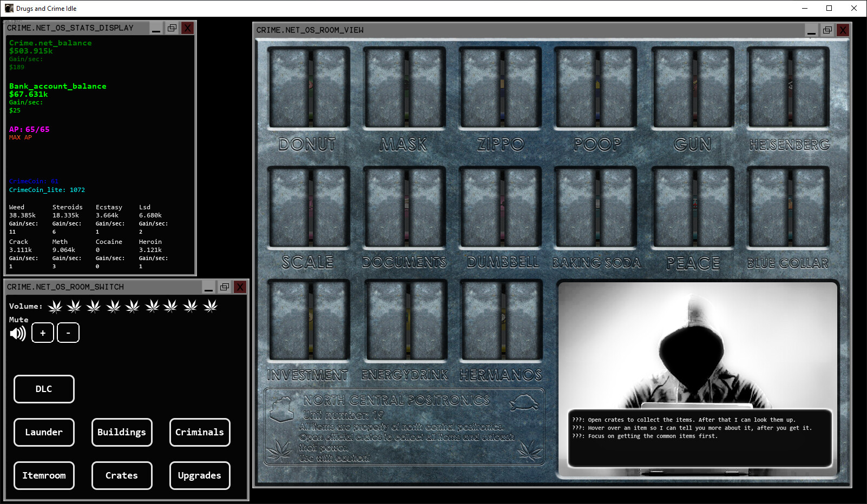Open the HERMANOS crate
This screenshot has height=504, width=867.
point(500,319)
